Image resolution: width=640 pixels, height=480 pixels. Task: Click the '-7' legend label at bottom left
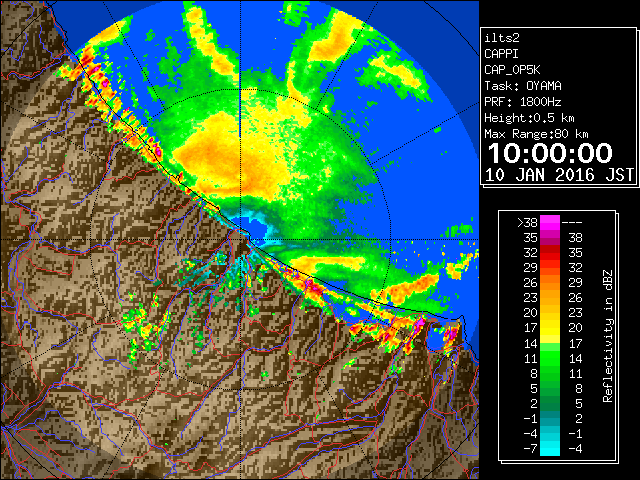point(530,448)
